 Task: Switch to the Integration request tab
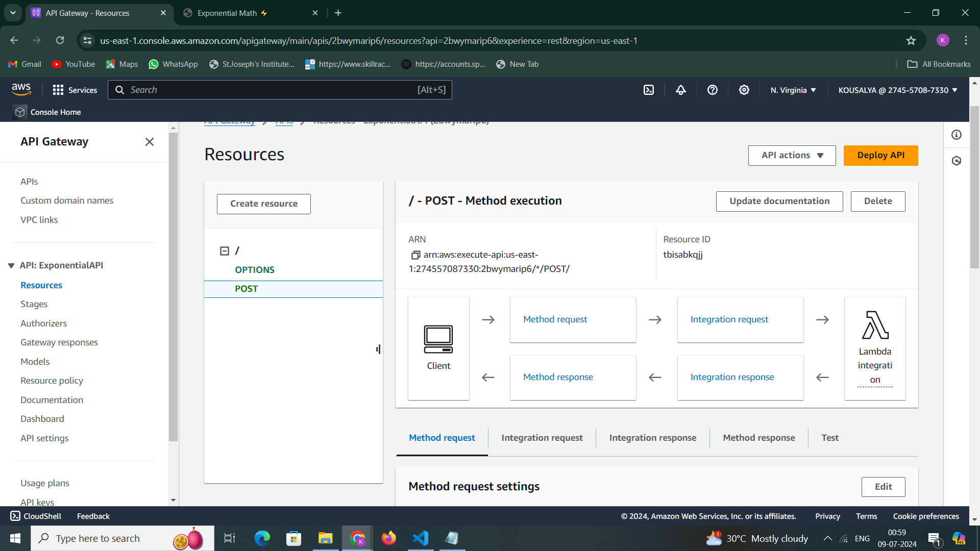[x=542, y=438]
